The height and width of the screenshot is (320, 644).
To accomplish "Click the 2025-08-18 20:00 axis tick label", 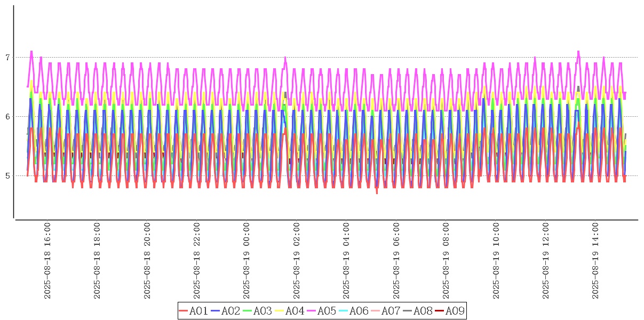I will pos(147,261).
